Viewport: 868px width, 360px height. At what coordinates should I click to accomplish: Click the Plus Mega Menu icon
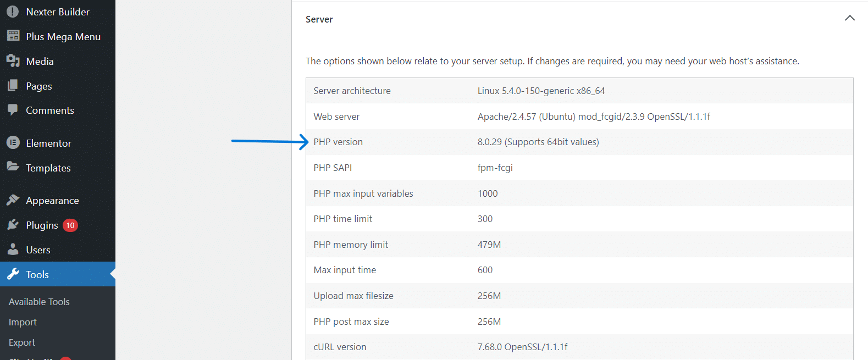coord(13,36)
